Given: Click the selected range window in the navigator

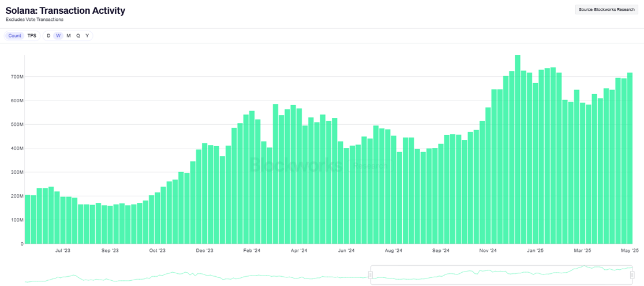Looking at the screenshot, I should pos(501,275).
